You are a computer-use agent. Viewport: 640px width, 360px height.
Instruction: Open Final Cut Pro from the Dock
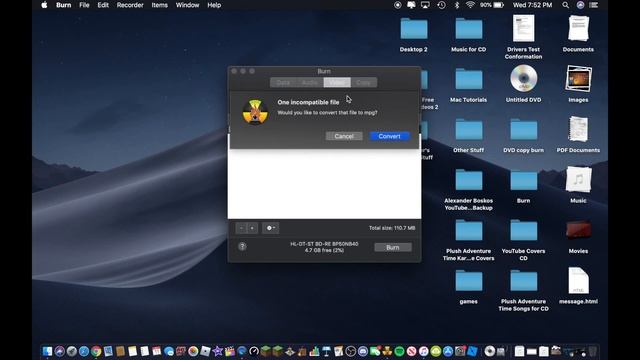(x=230, y=351)
